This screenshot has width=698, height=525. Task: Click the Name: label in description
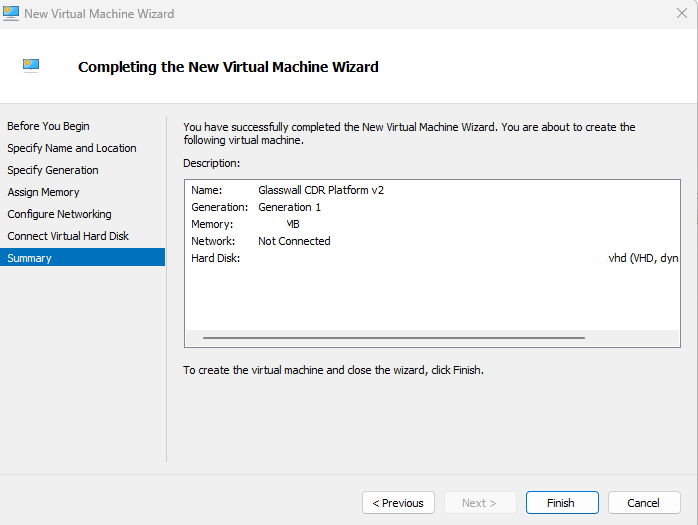[x=207, y=190]
